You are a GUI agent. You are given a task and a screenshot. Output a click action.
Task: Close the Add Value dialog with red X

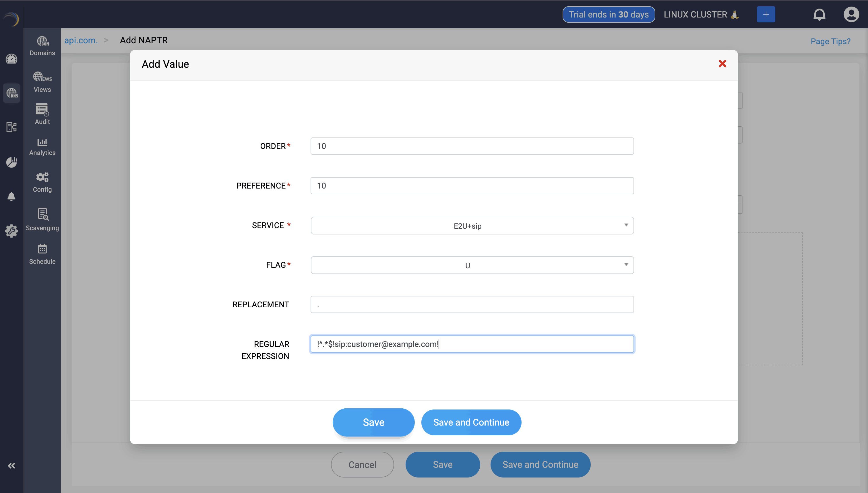click(722, 64)
